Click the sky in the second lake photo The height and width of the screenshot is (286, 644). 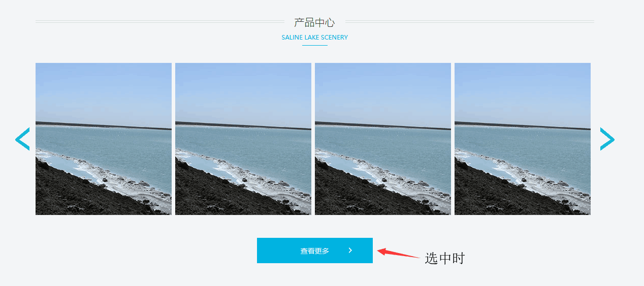[x=243, y=91]
